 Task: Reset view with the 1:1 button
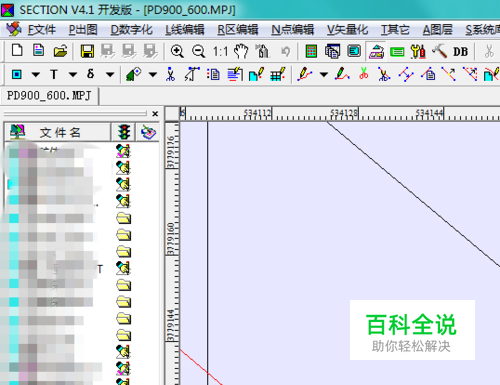tap(220, 52)
